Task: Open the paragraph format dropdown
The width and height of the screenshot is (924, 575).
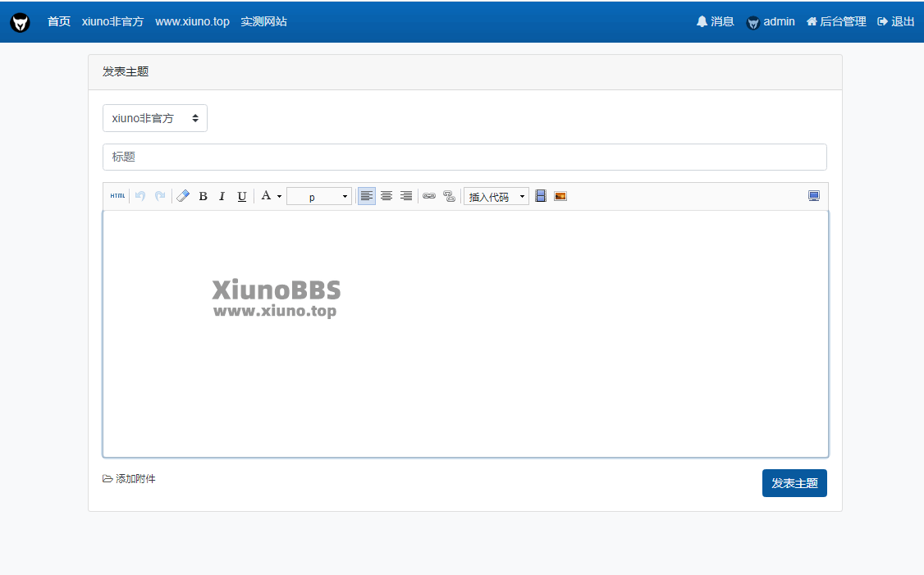Action: (318, 196)
